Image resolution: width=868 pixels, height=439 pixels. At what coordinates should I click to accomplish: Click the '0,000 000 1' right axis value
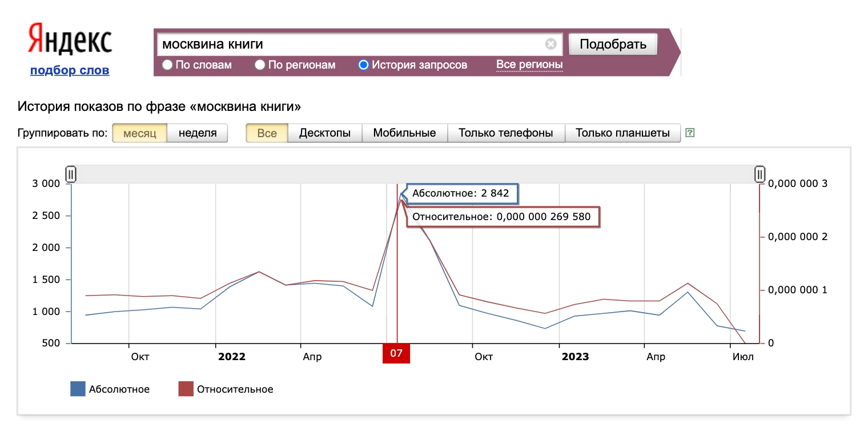click(798, 290)
